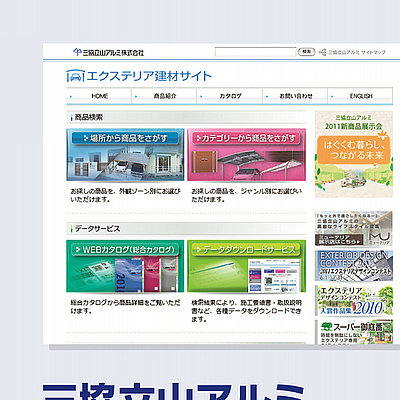Click the arrow icon on 場所から商品をさがす
This screenshot has width=400, height=400.
(86, 138)
